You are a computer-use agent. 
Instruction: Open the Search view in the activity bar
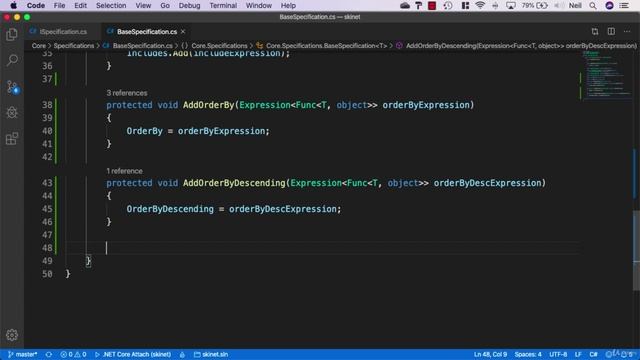(12, 60)
